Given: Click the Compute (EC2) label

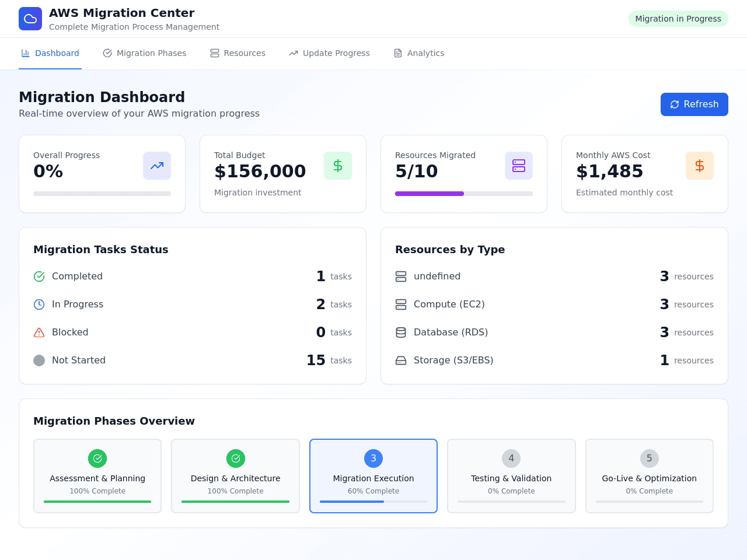Looking at the screenshot, I should pos(449,304).
